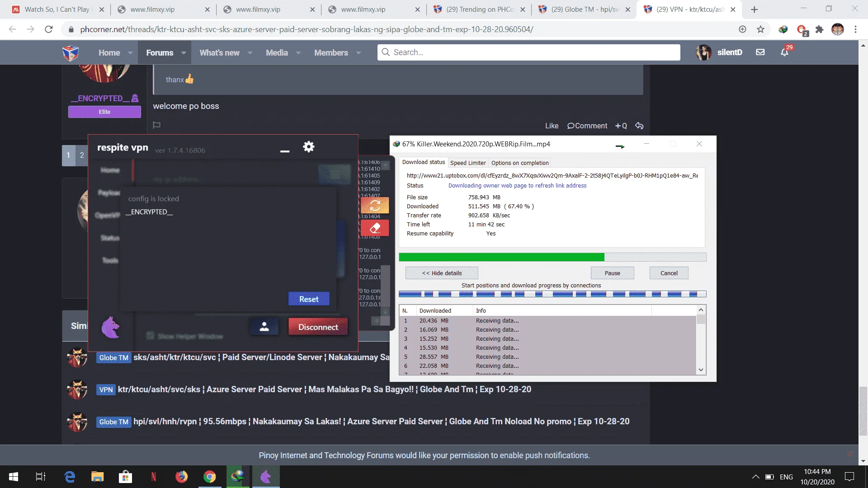Open Netflix from the taskbar

pyautogui.click(x=154, y=477)
